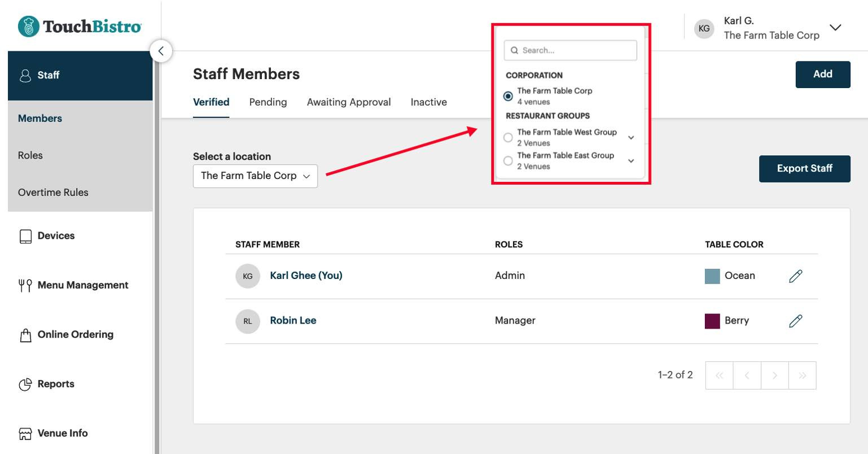
Task: Edit Robin Lee using the pencil icon
Action: point(796,321)
